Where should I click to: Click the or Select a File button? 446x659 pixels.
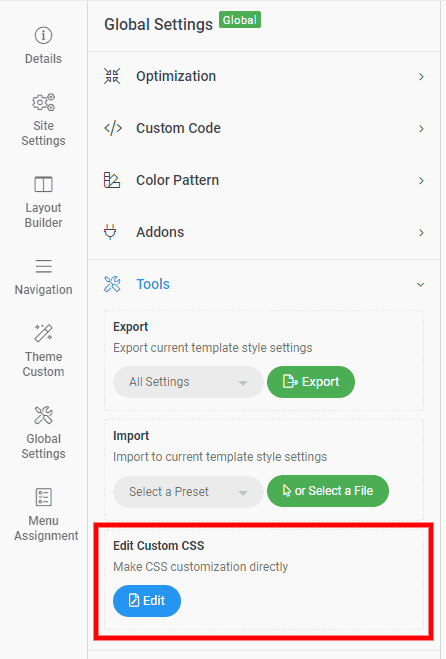(x=328, y=491)
